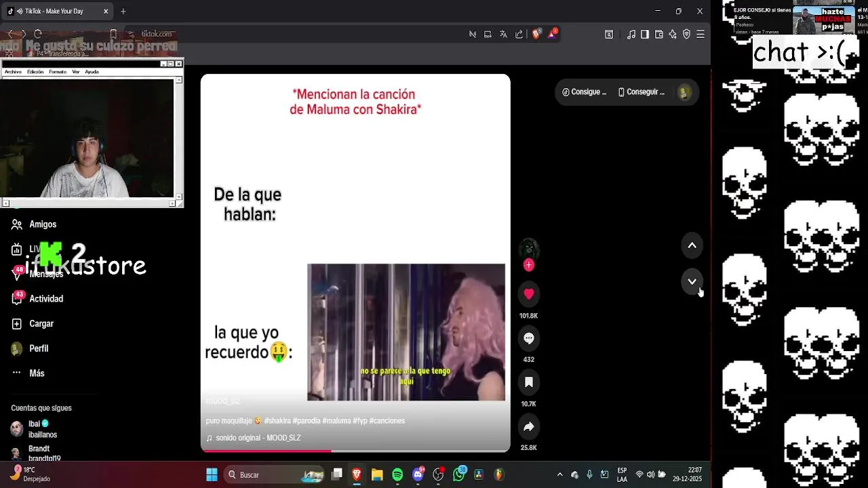Click the 'Consigue' coins button
868x488 pixels.
[x=585, y=92]
